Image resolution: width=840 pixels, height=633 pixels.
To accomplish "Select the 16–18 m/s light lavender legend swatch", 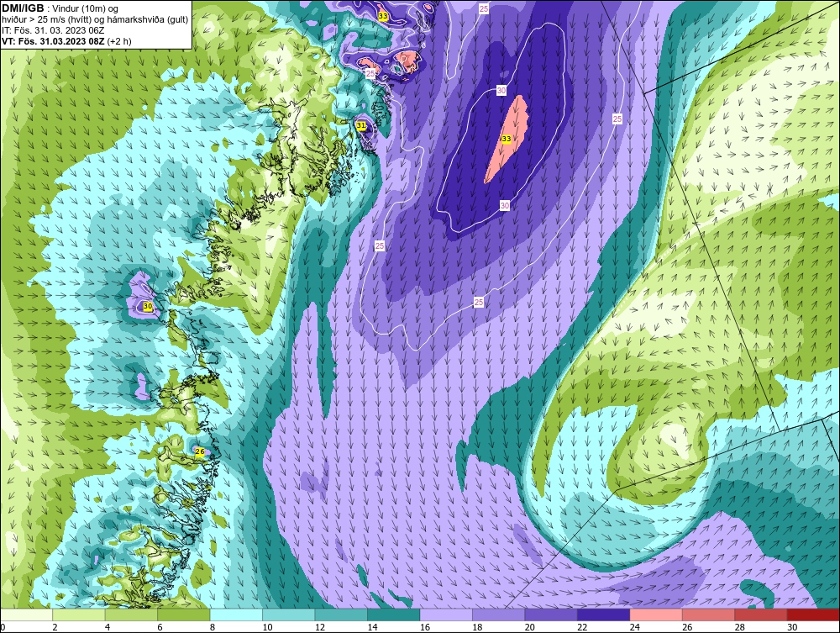I will coord(446,615).
